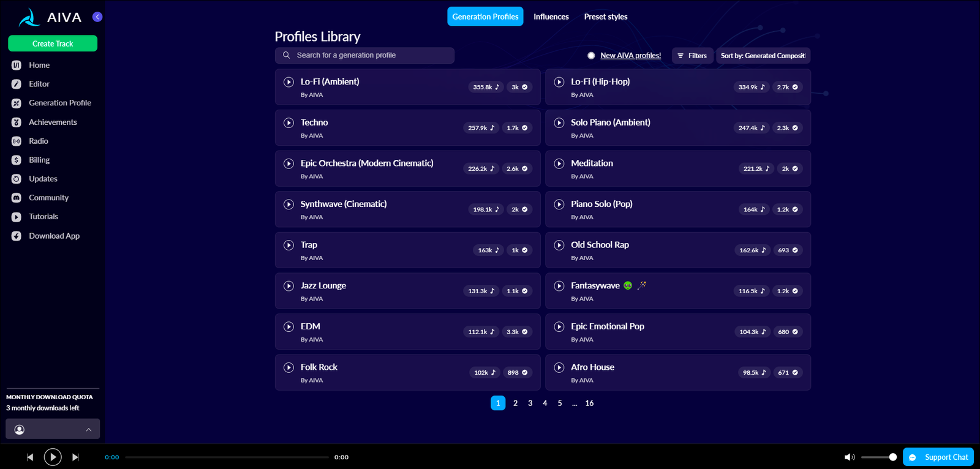Viewport: 980px width, 469px height.
Task: Open Home from the sidebar
Action: pyautogui.click(x=39, y=65)
